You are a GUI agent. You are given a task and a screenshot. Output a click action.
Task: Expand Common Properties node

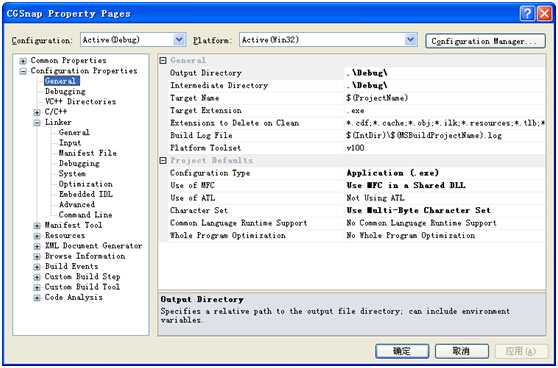23,61
